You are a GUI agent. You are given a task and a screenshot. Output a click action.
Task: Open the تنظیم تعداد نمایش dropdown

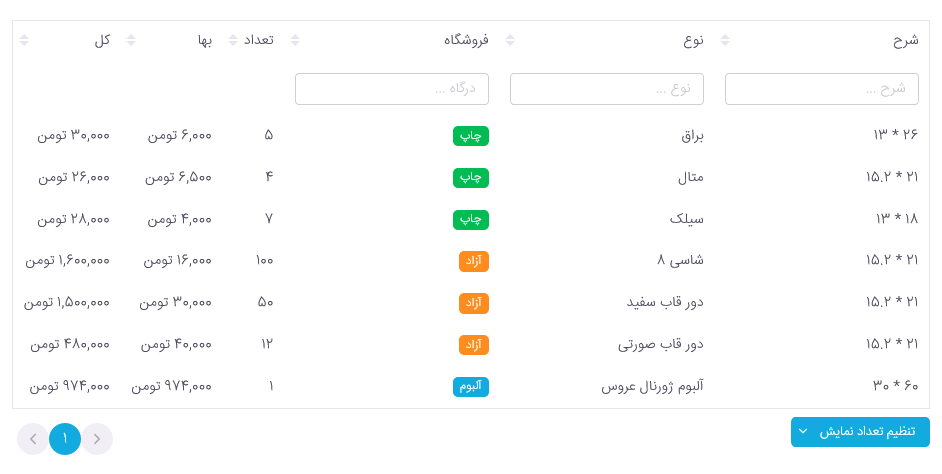[860, 432]
